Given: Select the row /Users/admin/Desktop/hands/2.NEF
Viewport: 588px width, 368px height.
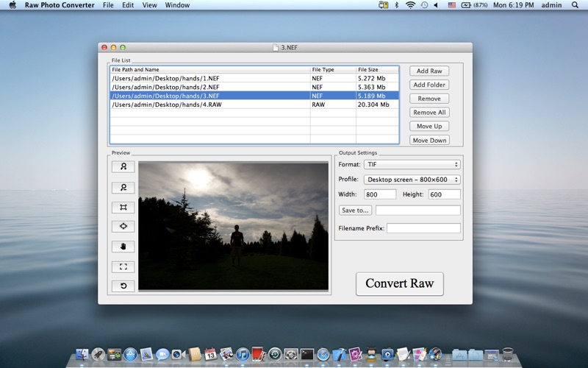Looking at the screenshot, I should coord(254,87).
